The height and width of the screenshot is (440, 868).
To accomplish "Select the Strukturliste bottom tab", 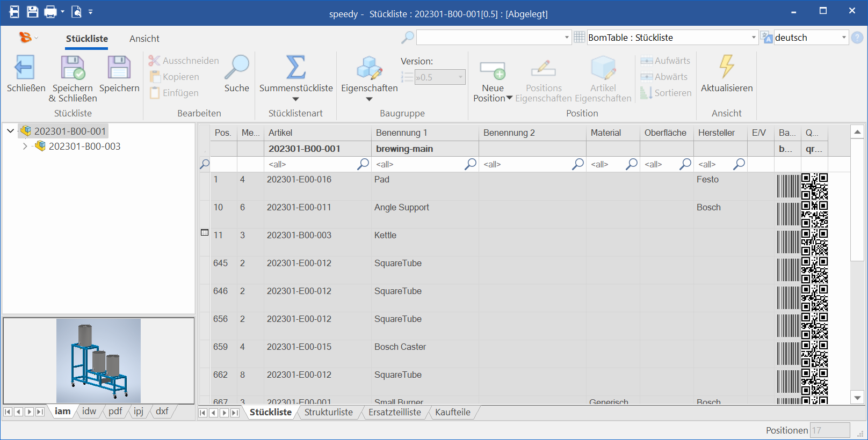I will [328, 412].
